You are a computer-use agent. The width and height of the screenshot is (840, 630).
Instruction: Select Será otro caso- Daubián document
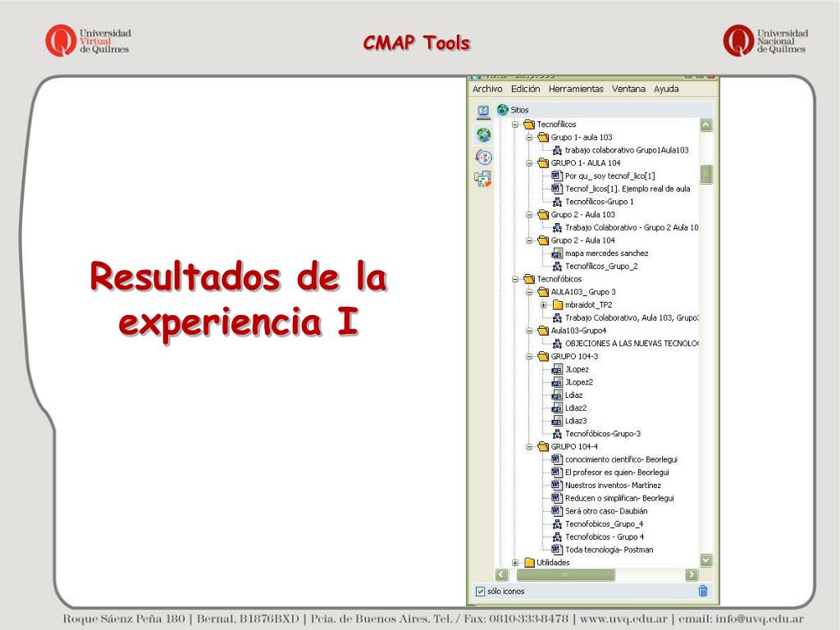click(606, 511)
